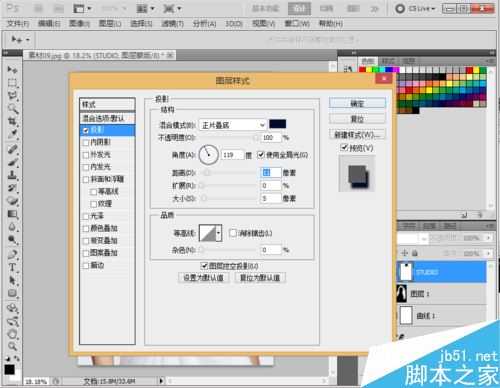Open the 编辑(E) menu

coord(49,23)
